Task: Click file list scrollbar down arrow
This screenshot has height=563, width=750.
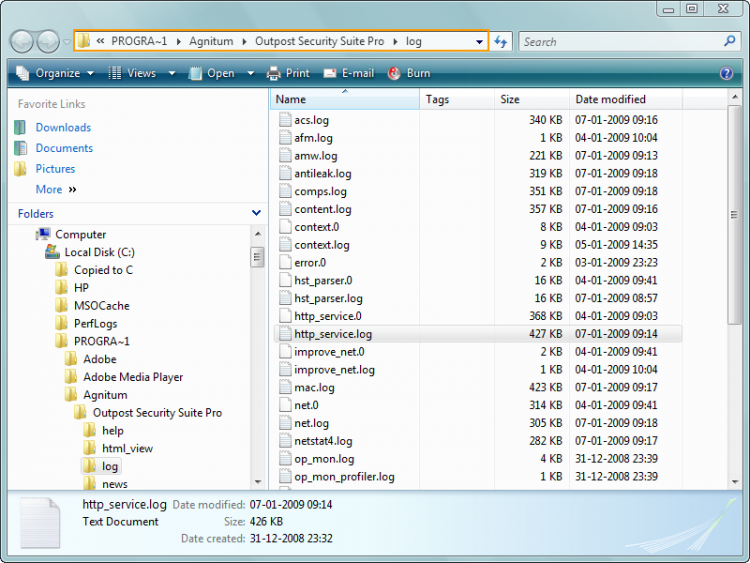Action: [x=735, y=482]
